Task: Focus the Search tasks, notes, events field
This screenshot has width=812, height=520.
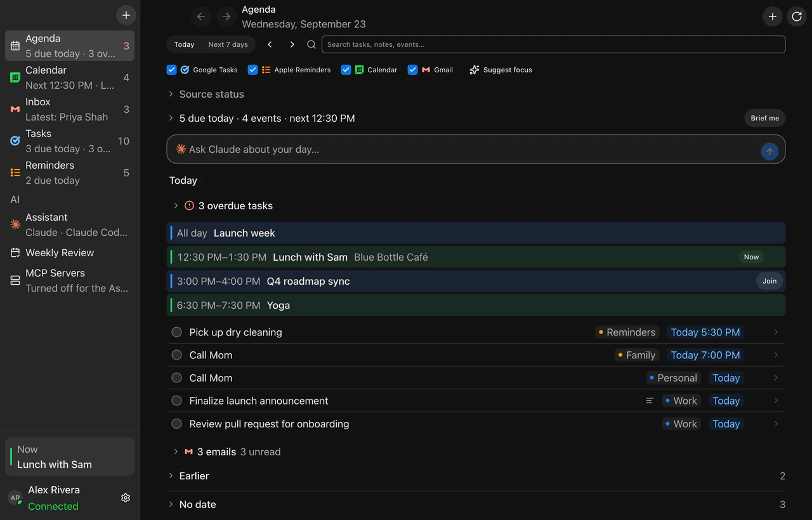Action: (x=553, y=44)
